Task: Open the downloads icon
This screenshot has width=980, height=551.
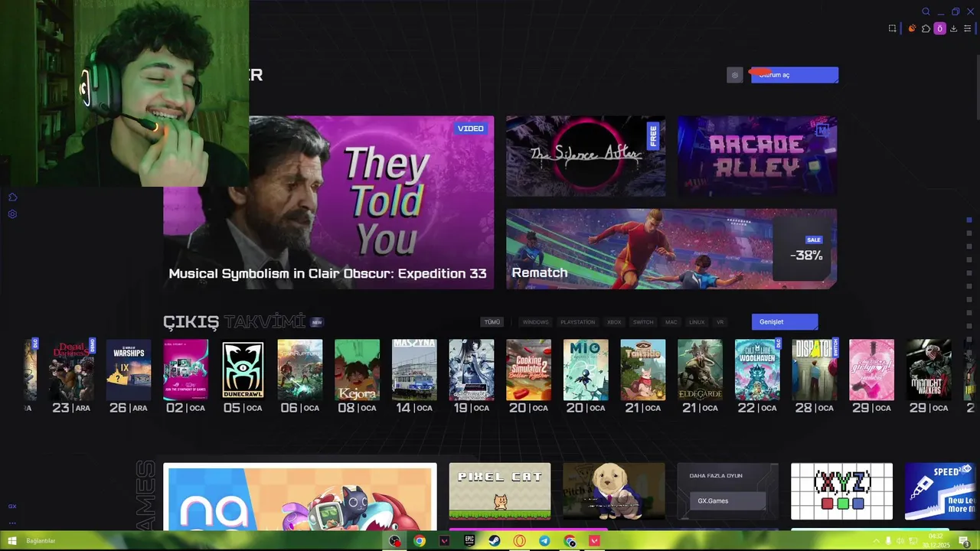Action: pos(953,28)
